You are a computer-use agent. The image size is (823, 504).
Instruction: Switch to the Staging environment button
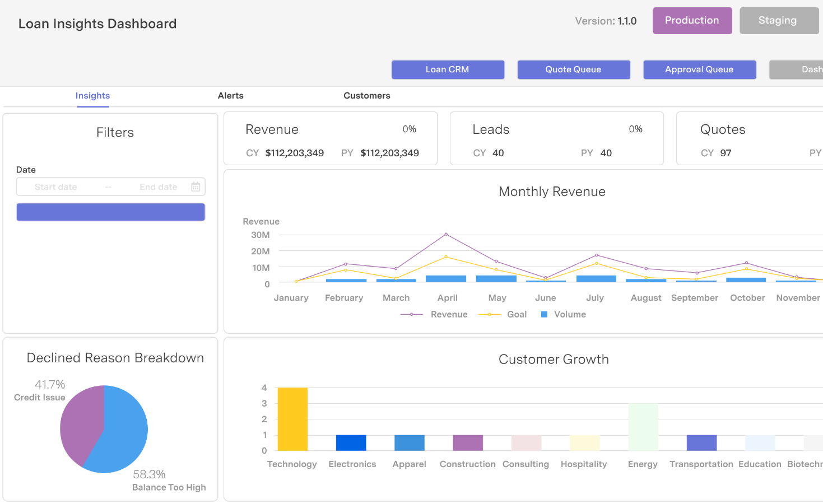[x=779, y=21]
